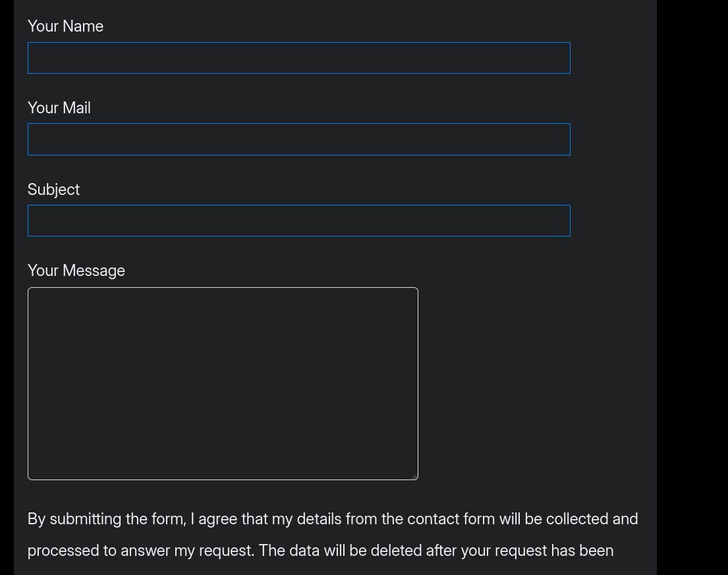Click the "Your Message" label text
The width and height of the screenshot is (728, 575).
tap(76, 271)
